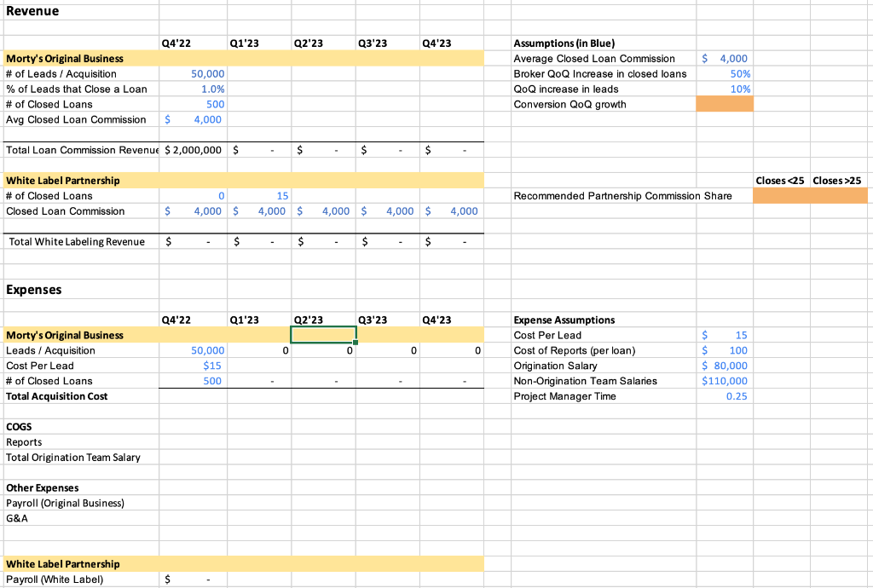Click the 'Total Acquisition Cost' label
873x588 pixels.
(x=57, y=396)
